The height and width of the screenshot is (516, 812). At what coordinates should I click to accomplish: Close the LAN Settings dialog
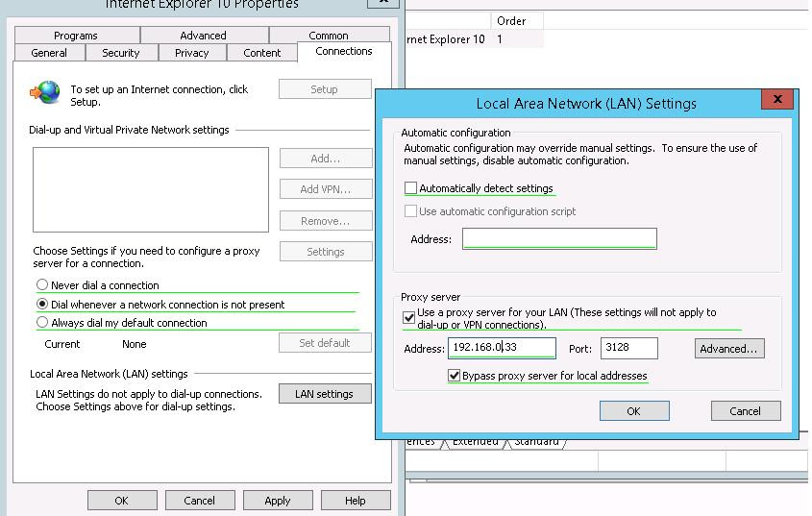tap(776, 99)
